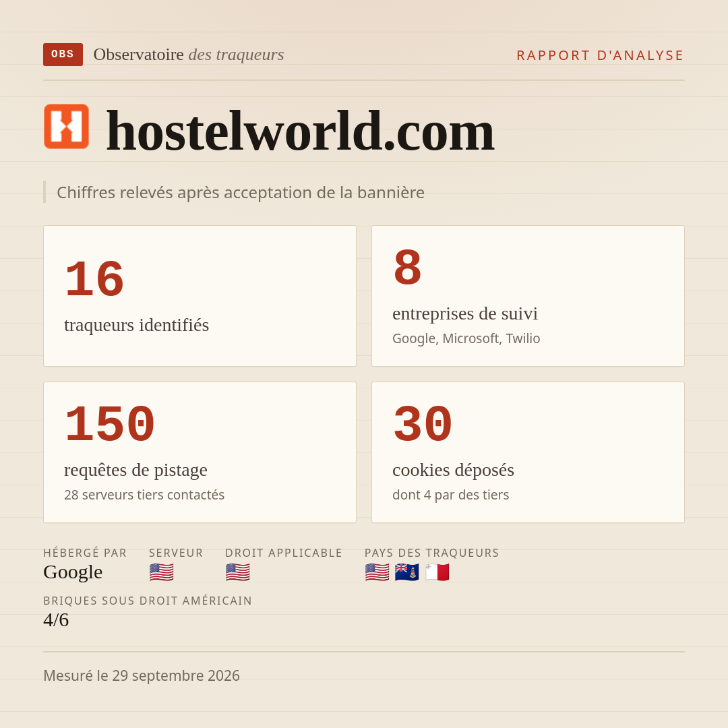
Task: Click the 4/6 value
Action: tap(56, 620)
